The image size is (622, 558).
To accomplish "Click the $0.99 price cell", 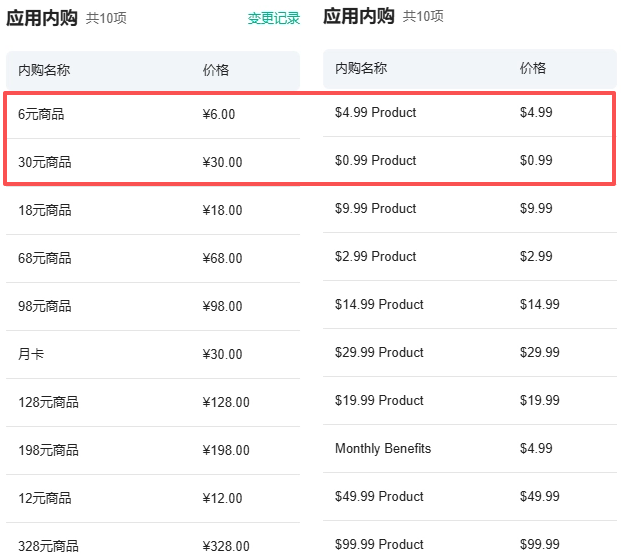I will pyautogui.click(x=536, y=160).
